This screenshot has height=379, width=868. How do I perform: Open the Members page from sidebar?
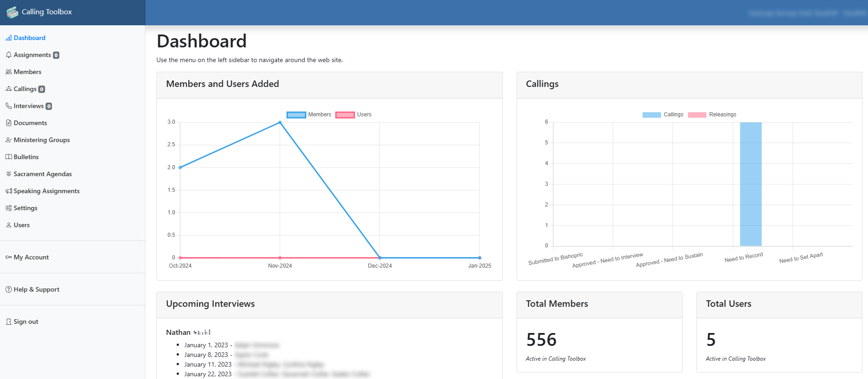click(x=28, y=72)
